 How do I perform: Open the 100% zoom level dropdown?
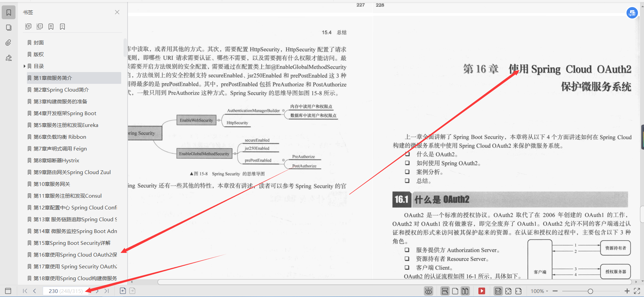(539, 291)
